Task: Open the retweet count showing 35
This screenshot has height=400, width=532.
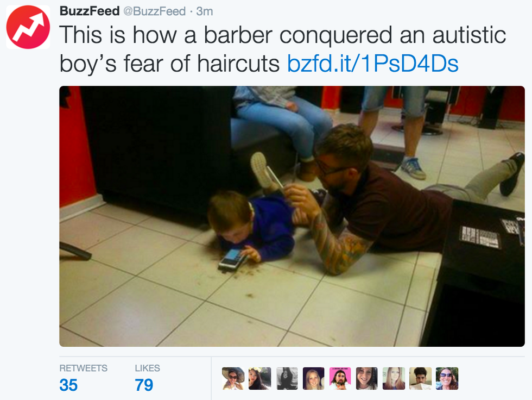Action: (x=68, y=385)
